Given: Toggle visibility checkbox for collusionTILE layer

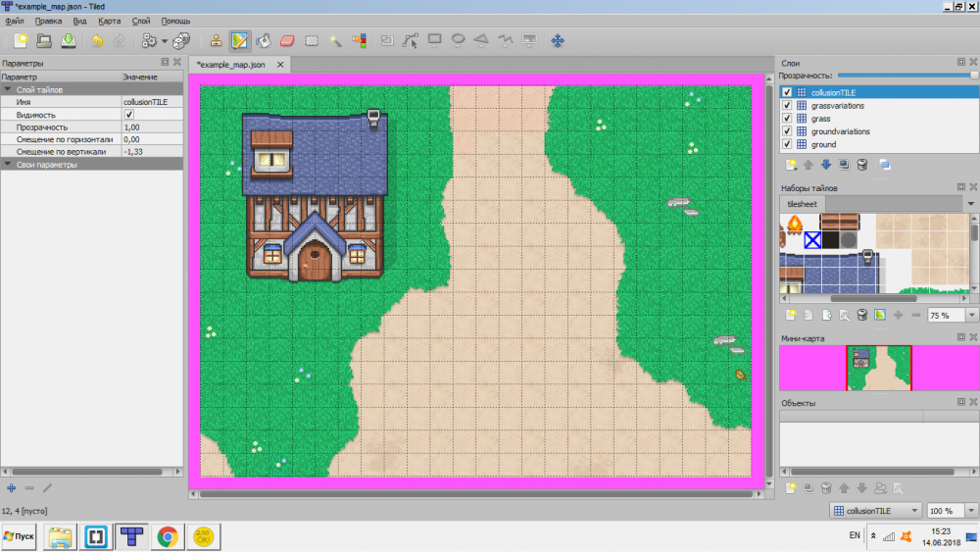Looking at the screenshot, I should coord(787,93).
